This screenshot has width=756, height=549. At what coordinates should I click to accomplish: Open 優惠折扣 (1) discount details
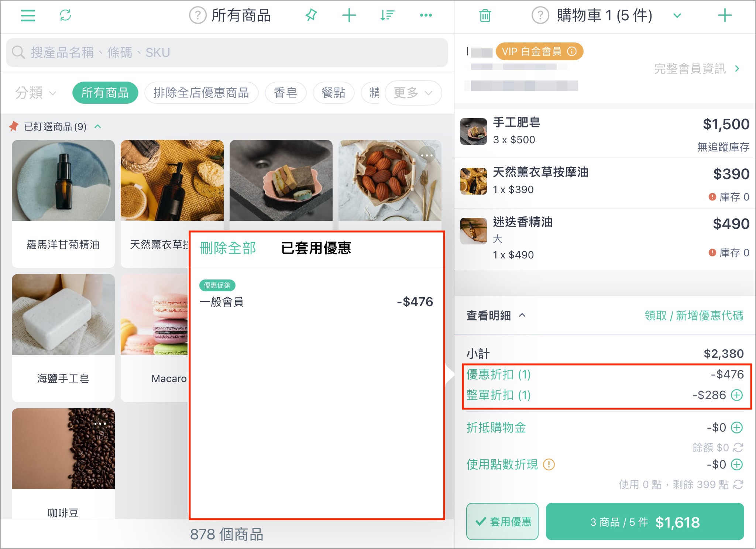(499, 374)
